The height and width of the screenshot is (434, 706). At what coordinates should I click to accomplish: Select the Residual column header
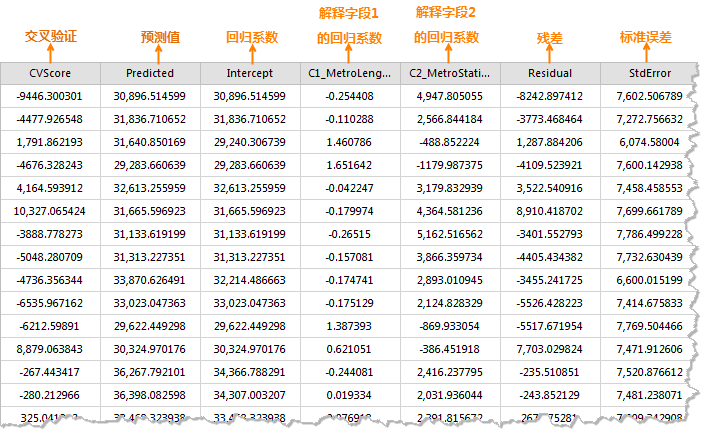pyautogui.click(x=549, y=73)
